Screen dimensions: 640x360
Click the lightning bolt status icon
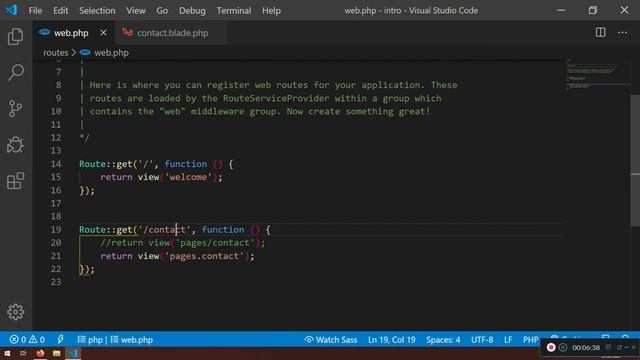[x=60, y=339]
